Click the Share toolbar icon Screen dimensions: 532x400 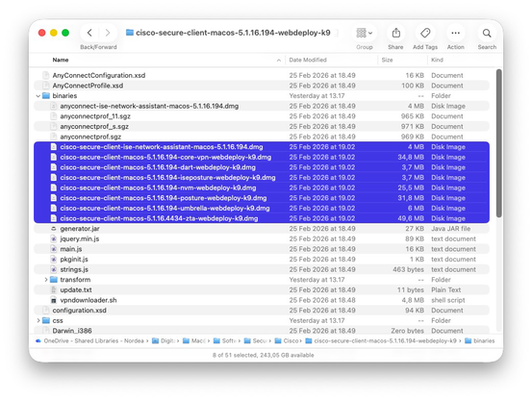pos(396,33)
